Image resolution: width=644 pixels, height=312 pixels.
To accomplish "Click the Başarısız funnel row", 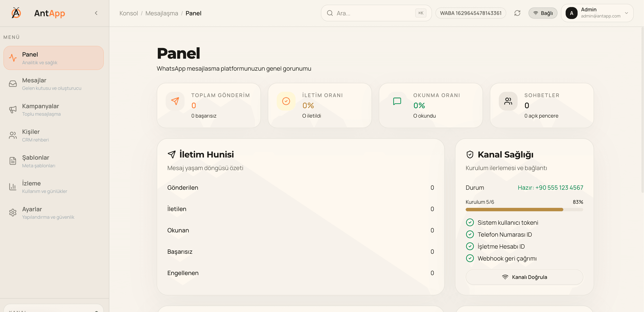I will (300, 252).
